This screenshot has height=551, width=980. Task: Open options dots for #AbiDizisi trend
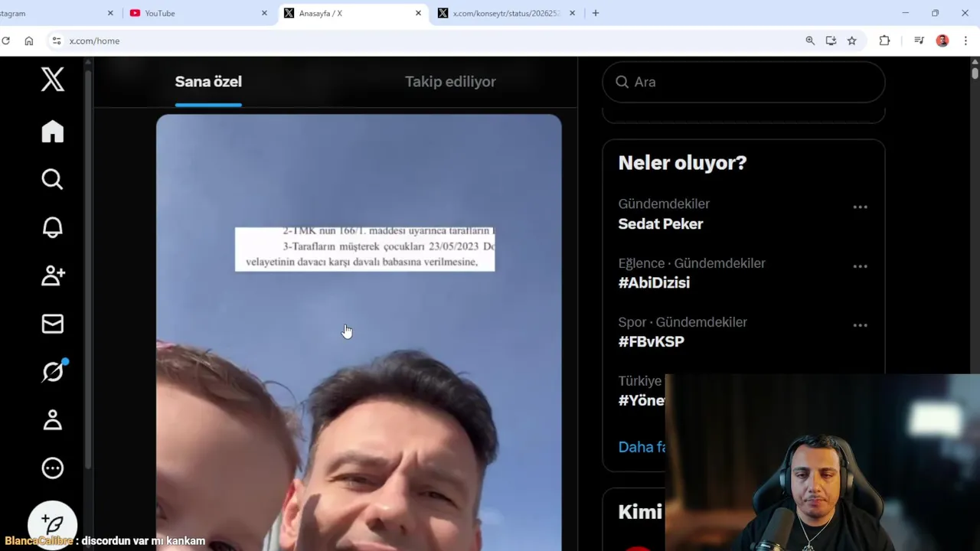(861, 266)
